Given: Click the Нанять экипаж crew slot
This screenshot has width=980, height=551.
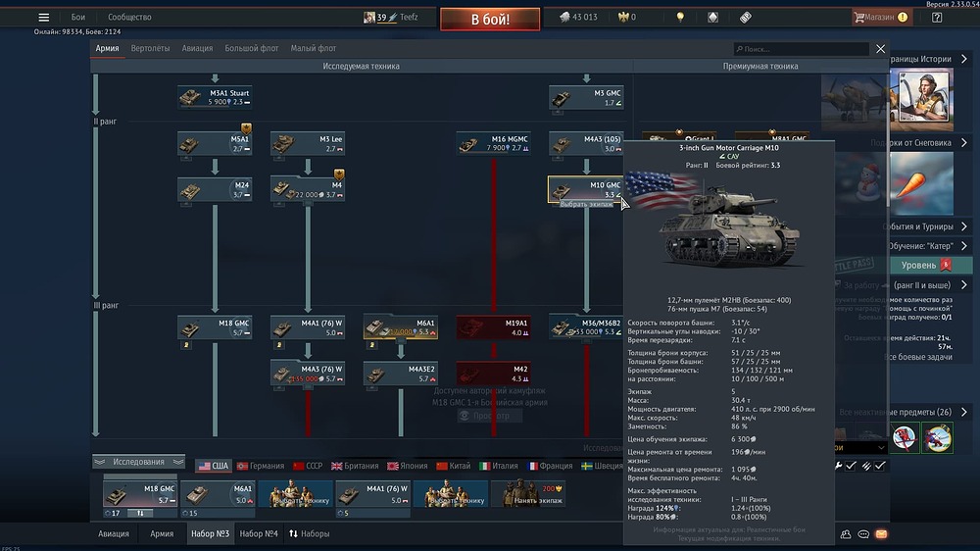Looking at the screenshot, I should pos(529,493).
